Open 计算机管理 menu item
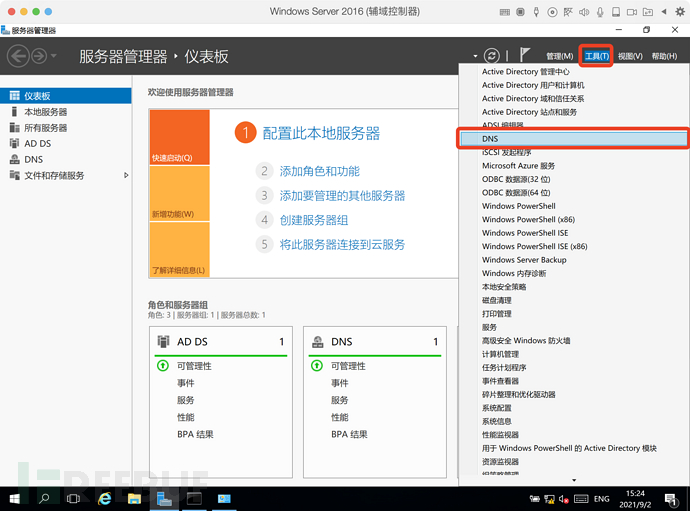Viewport: 690px width, 511px height. pyautogui.click(x=500, y=354)
